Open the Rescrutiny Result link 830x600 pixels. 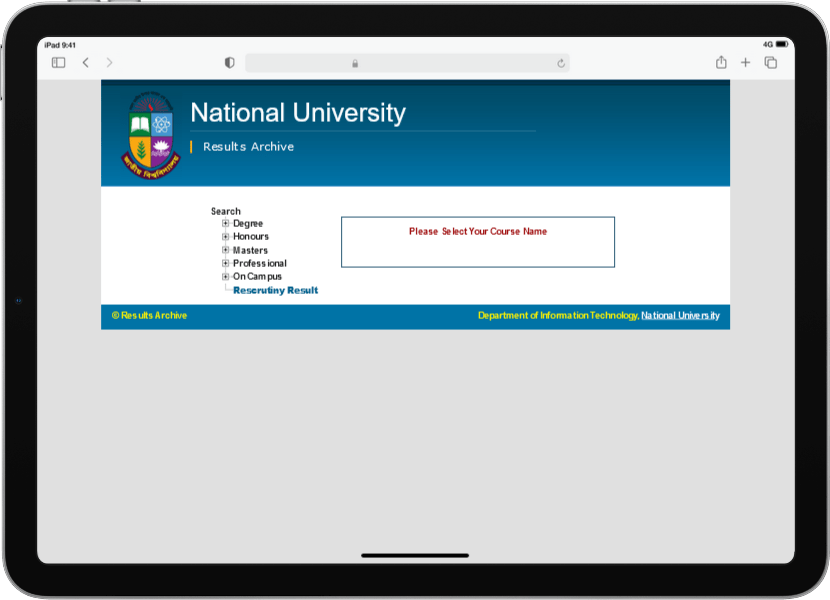coord(275,290)
